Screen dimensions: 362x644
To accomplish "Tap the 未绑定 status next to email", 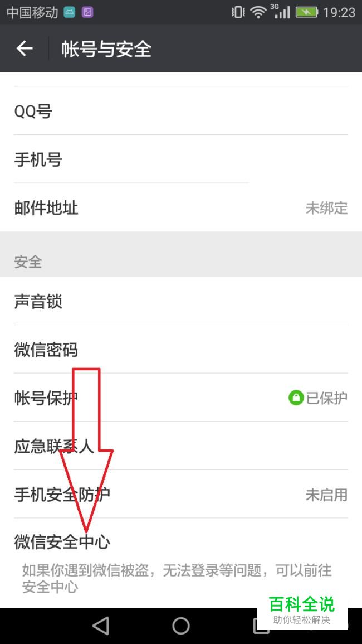I will [x=326, y=208].
